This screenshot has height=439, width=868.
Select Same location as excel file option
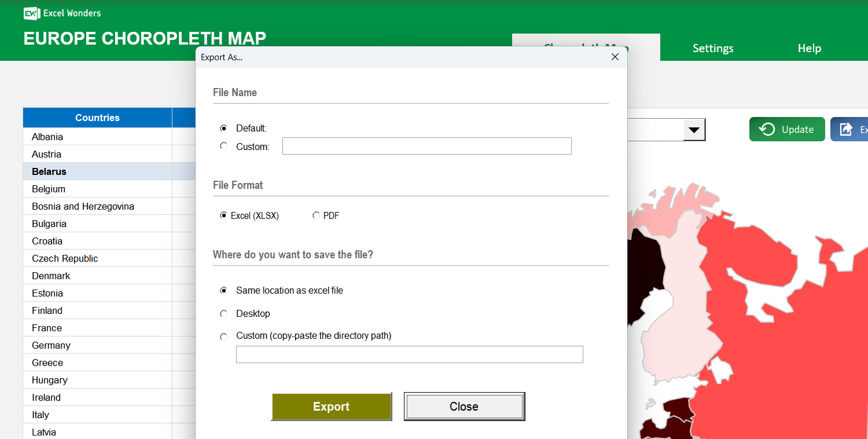pos(223,290)
